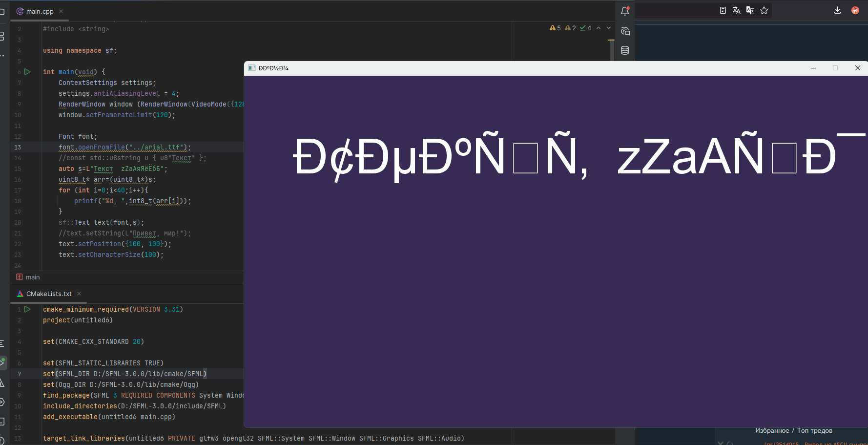Open the Services tool window icon
The width and height of the screenshot is (868, 445).
2,402
